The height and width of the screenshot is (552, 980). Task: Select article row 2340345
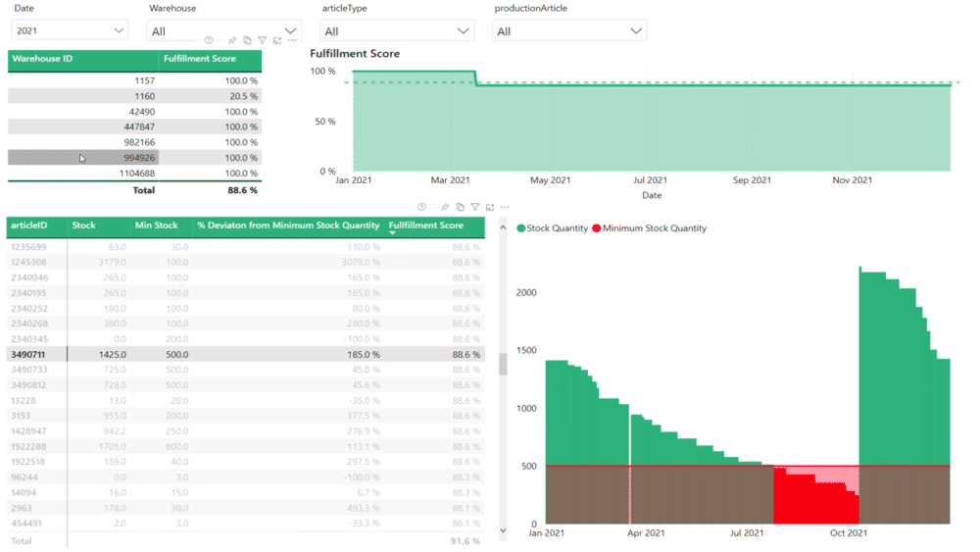tap(246, 339)
